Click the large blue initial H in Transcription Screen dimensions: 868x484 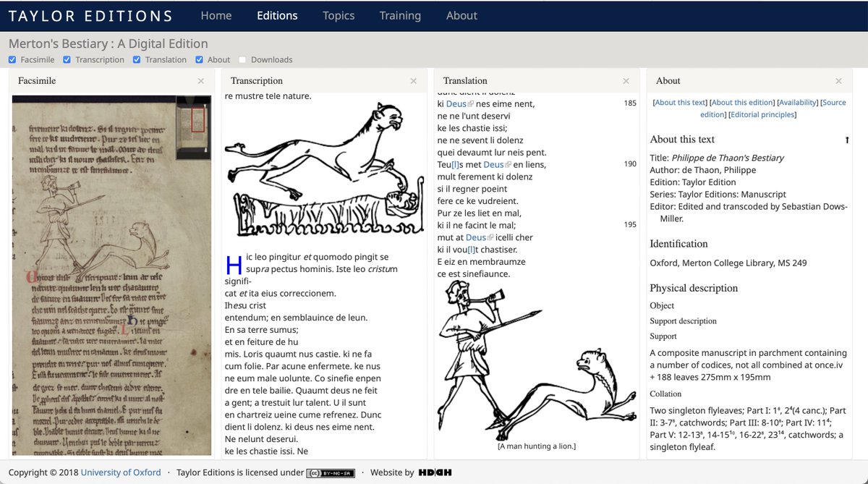[x=234, y=265]
